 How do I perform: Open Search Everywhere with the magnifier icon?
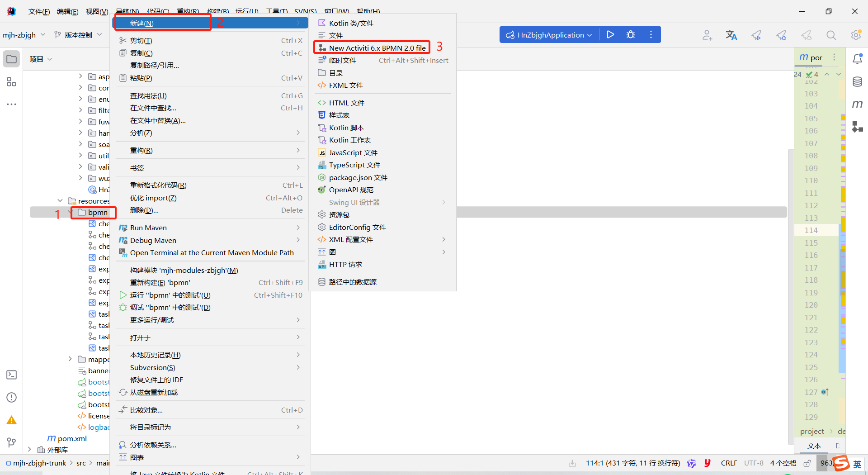pyautogui.click(x=831, y=35)
